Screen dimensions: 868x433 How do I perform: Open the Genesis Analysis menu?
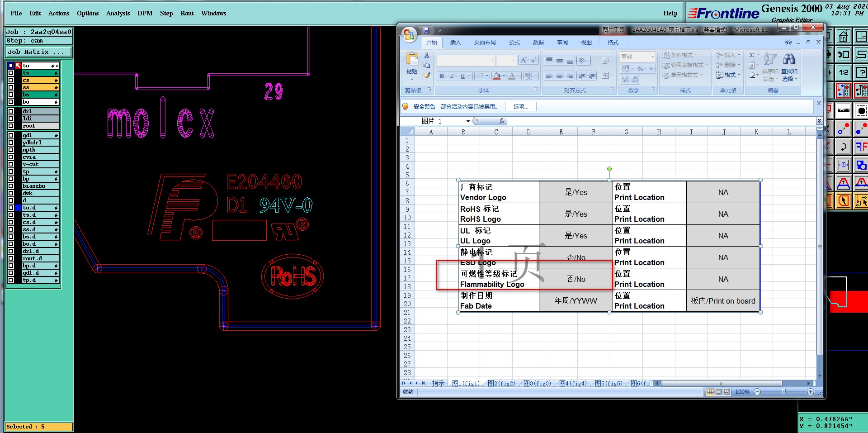click(118, 13)
